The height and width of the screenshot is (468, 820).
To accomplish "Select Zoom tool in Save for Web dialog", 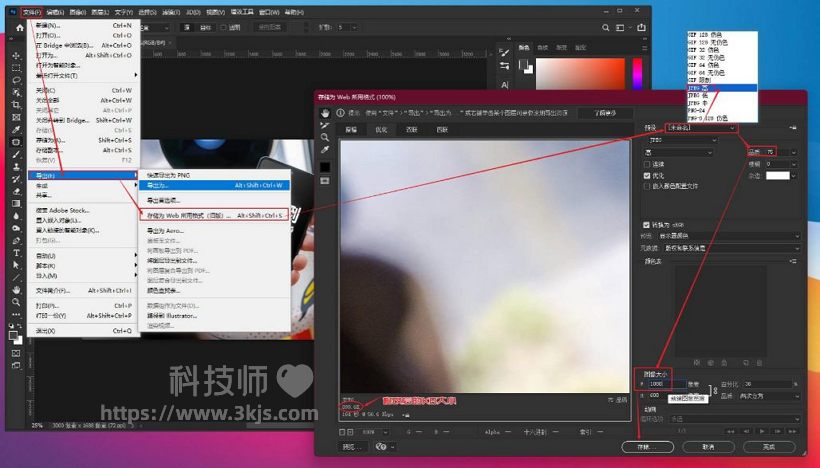I will (325, 138).
